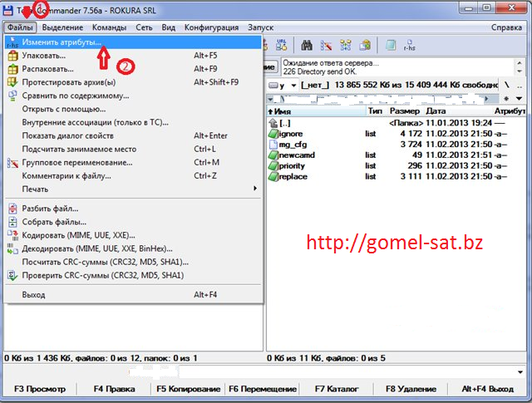
Task: Open drive selector dropdown showing y
Action: tap(283, 85)
